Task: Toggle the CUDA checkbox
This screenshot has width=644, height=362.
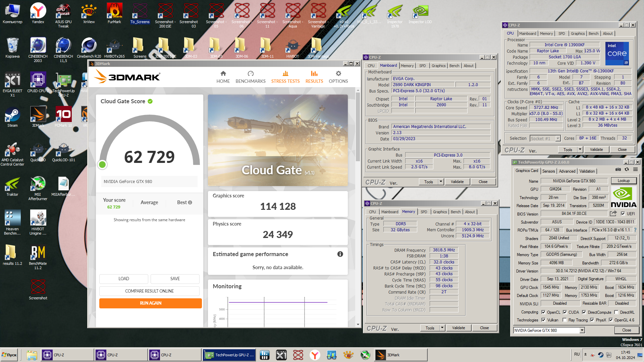Action: [565, 312]
